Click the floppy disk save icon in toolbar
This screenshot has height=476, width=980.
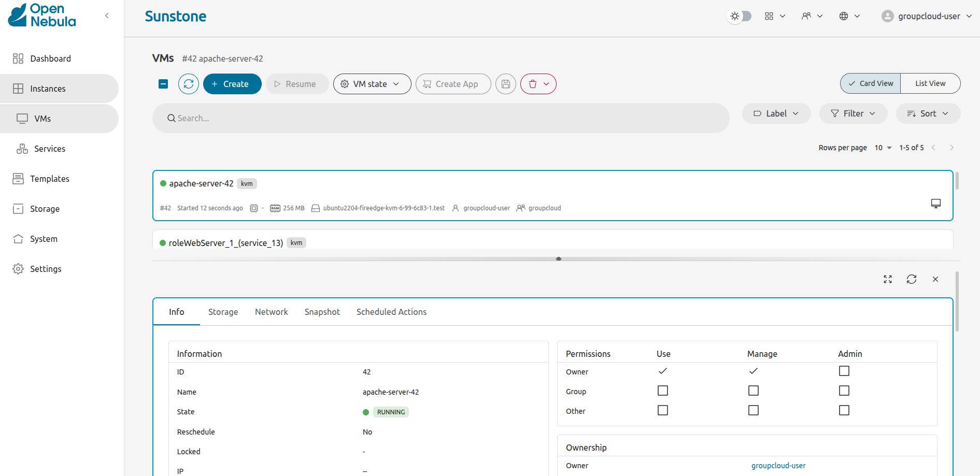click(x=505, y=83)
